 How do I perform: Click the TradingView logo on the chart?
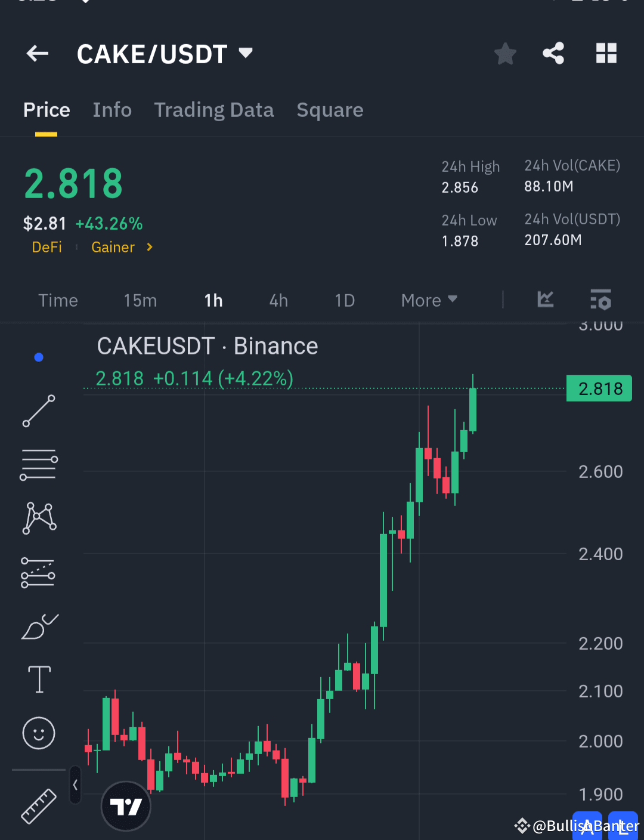click(126, 805)
